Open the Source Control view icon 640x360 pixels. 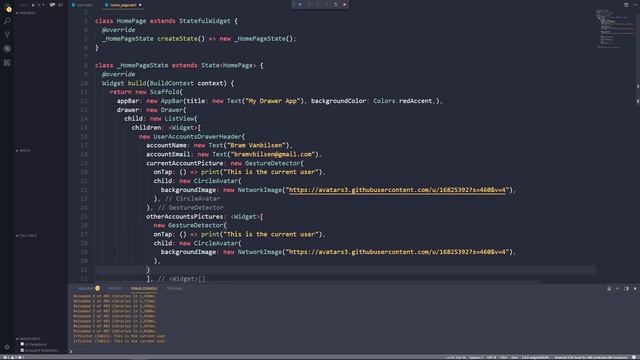[x=7, y=34]
